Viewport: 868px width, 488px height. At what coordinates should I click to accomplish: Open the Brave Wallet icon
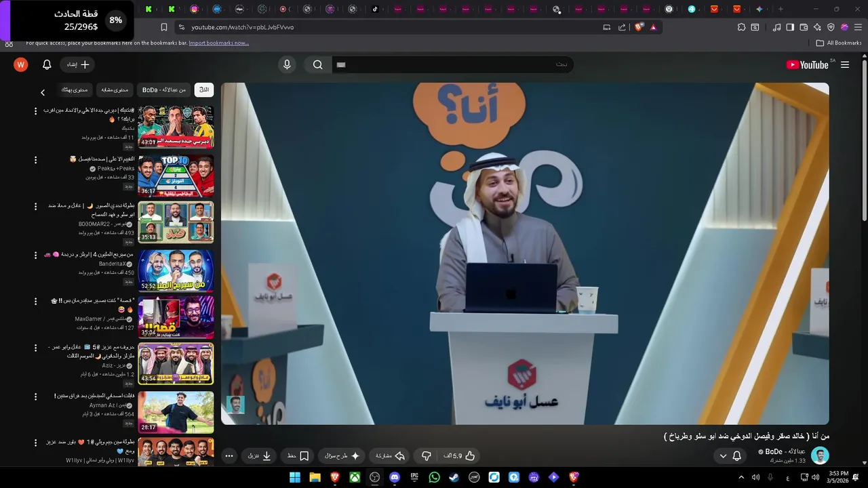coord(804,27)
